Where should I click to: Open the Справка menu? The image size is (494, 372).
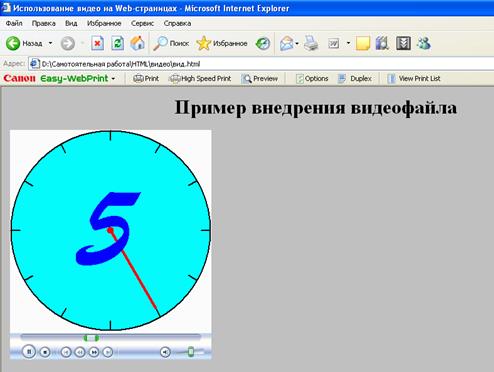[x=177, y=23]
